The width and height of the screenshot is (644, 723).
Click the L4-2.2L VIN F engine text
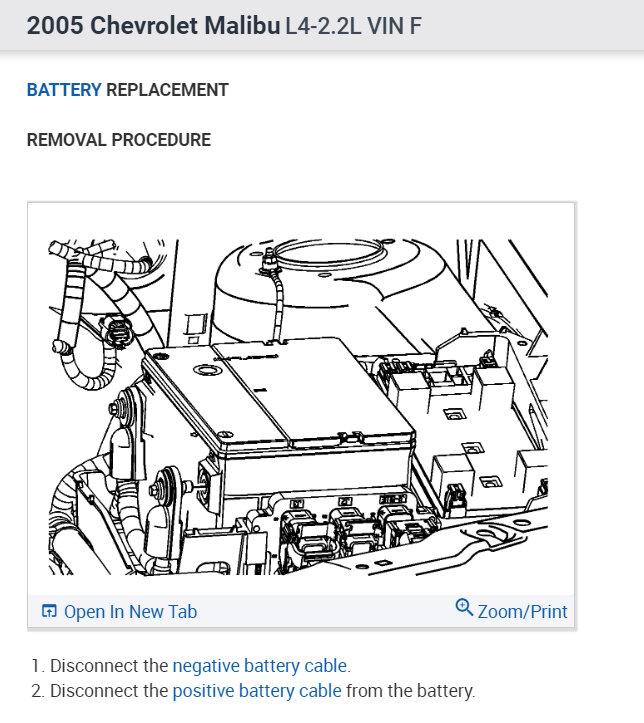pos(353,26)
